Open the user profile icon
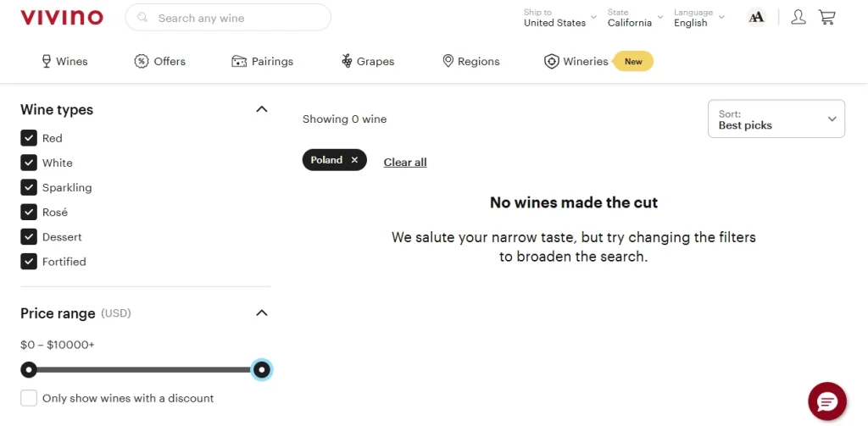Viewport: 868px width, 426px height. [798, 17]
